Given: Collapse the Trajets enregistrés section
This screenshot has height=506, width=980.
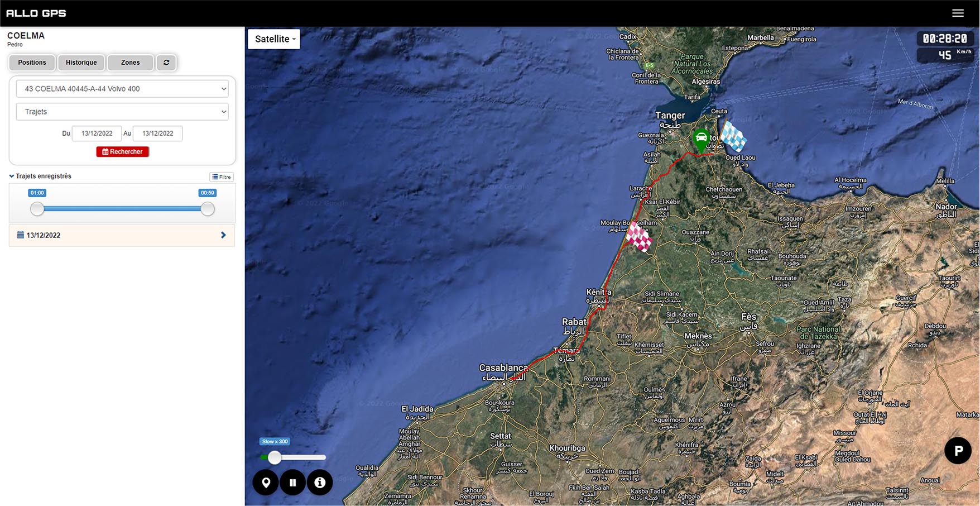Looking at the screenshot, I should pyautogui.click(x=12, y=176).
